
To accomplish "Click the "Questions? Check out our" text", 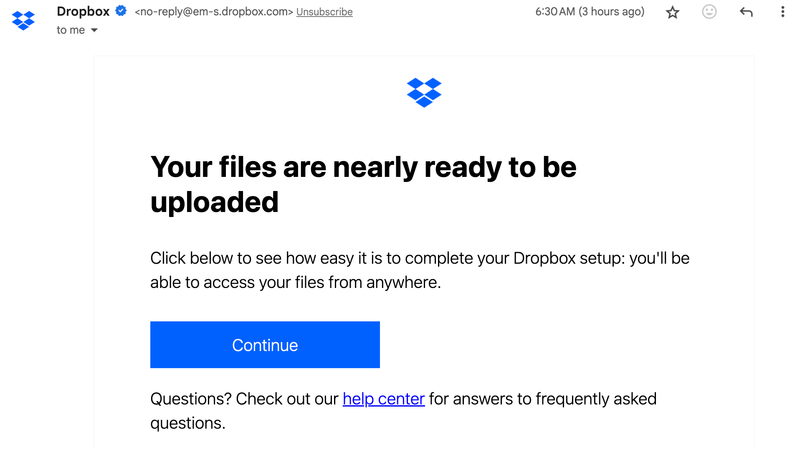I will (x=245, y=399).
